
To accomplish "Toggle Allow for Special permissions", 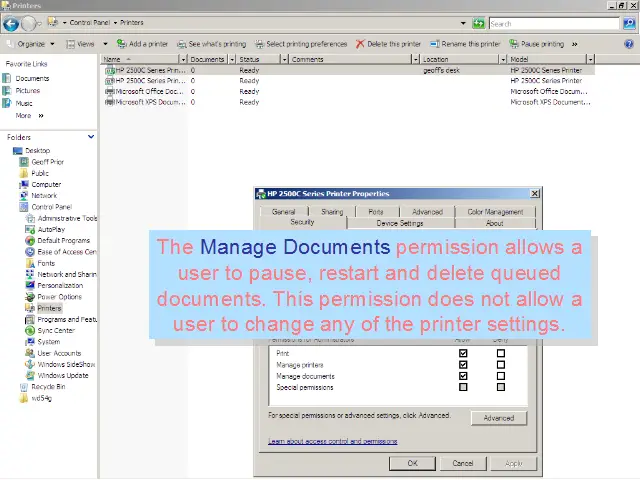I will click(x=463, y=387).
